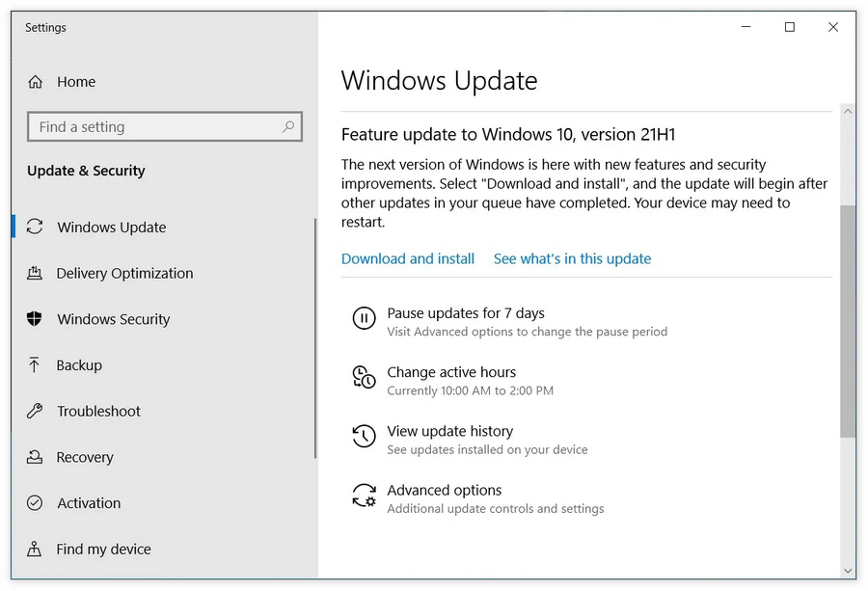Click the Find my device icon
This screenshot has width=868, height=591.
35,550
